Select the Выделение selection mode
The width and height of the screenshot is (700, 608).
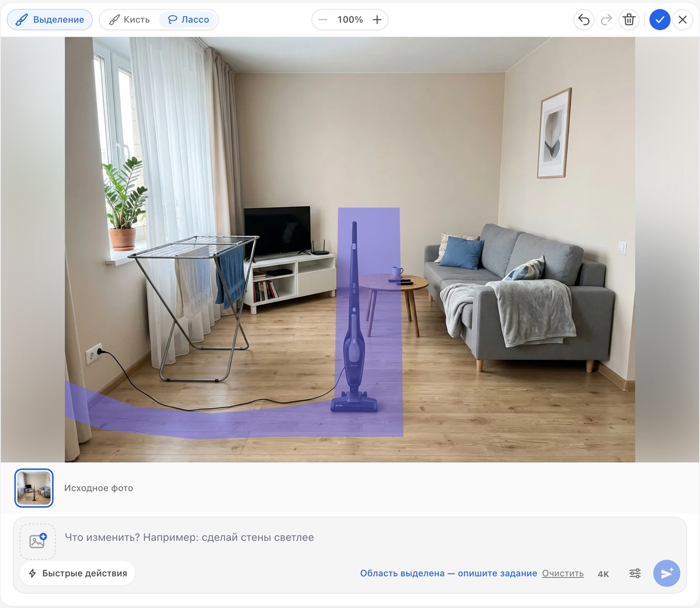pos(50,20)
